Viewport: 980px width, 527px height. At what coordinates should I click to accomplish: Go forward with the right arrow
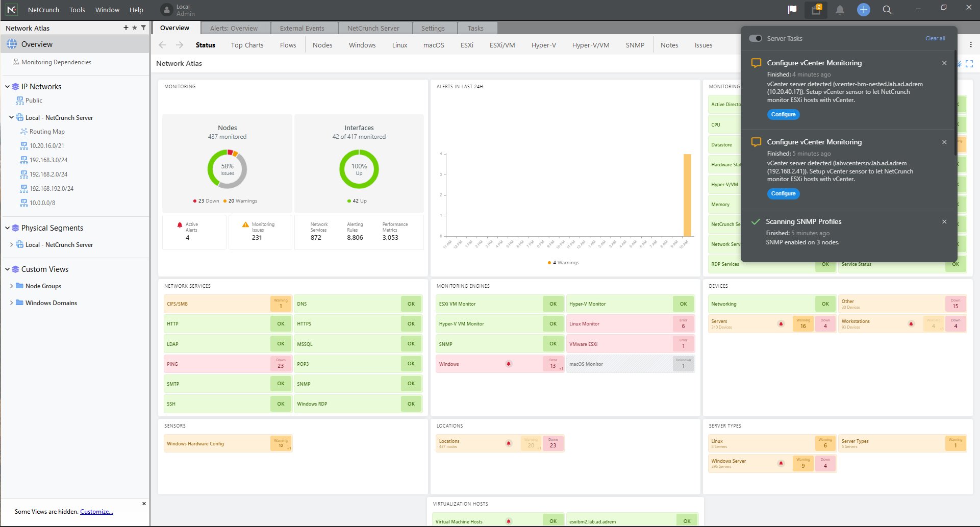point(180,45)
